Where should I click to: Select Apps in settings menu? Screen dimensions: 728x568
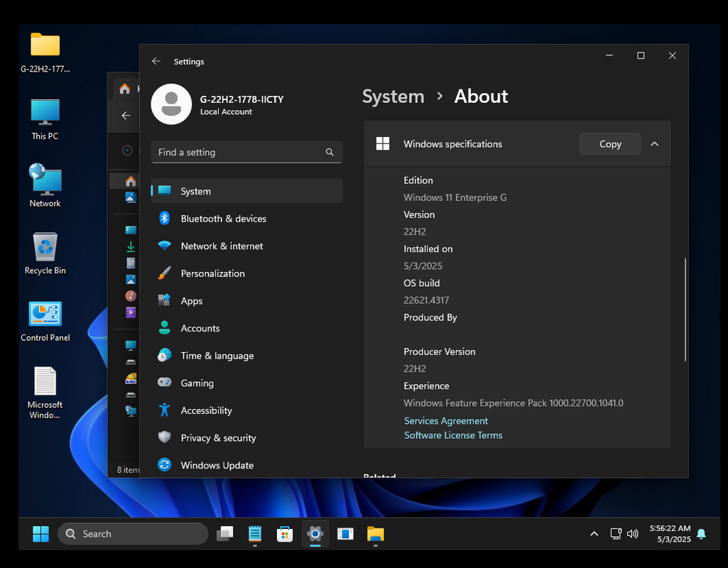coord(191,301)
